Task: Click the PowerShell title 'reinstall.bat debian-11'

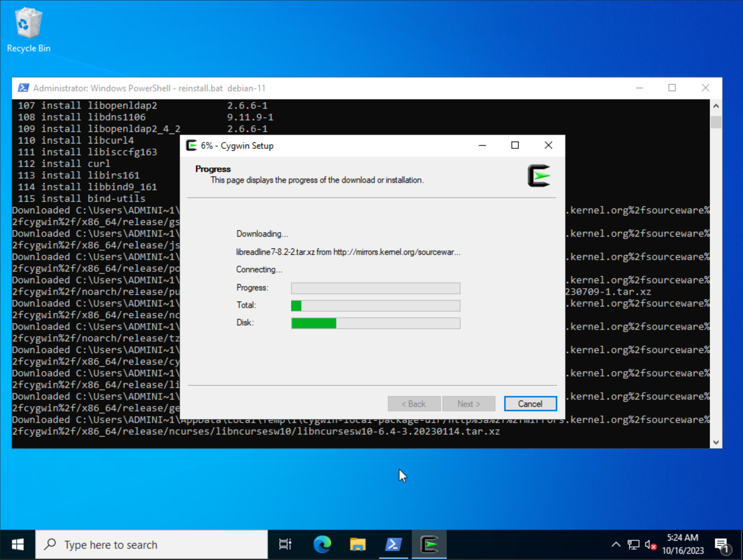Action: (x=222, y=88)
